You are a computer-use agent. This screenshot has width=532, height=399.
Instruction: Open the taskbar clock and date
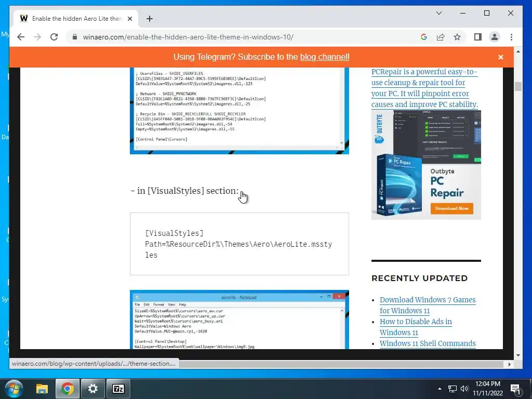point(488,389)
